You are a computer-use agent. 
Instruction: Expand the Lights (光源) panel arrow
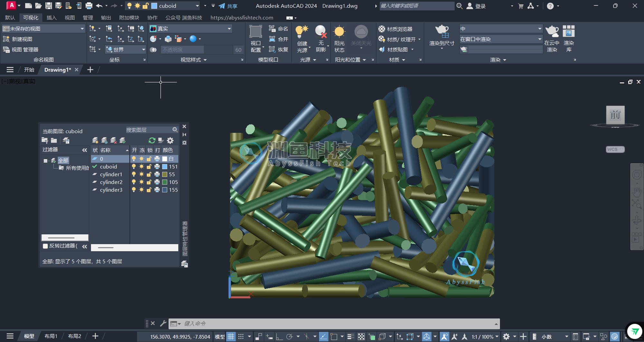pos(314,60)
